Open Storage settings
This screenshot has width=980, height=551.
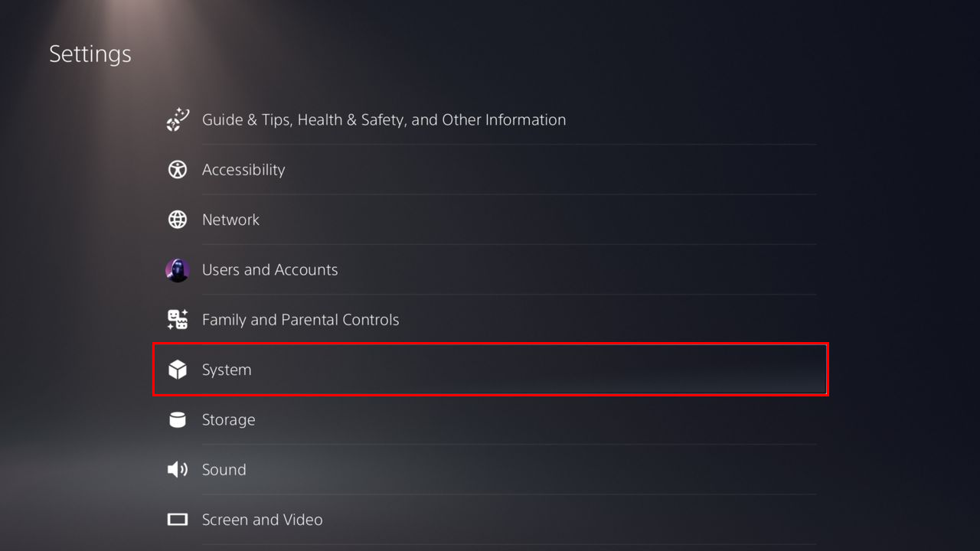[x=228, y=419]
